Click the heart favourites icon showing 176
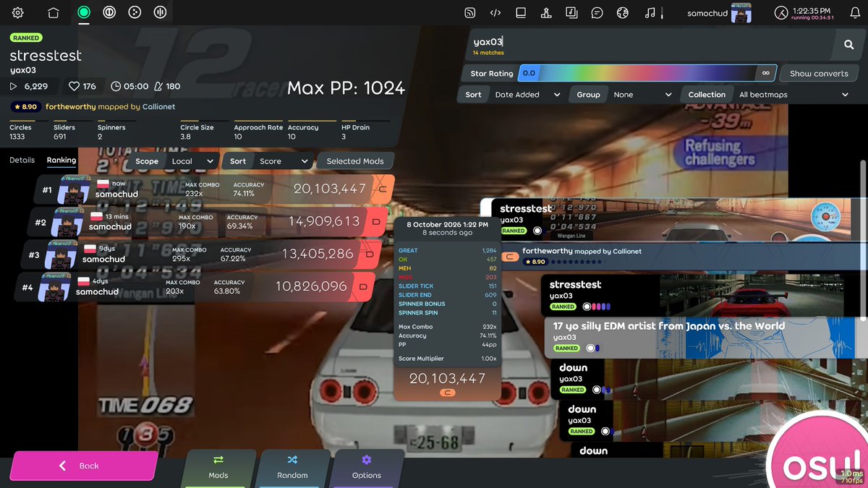 (x=74, y=86)
